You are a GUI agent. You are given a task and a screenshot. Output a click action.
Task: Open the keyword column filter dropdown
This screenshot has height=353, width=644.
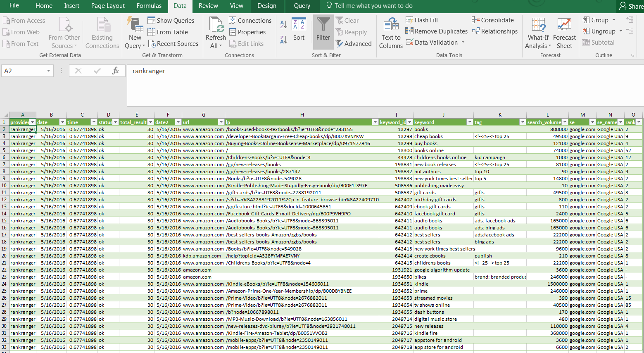tap(469, 122)
